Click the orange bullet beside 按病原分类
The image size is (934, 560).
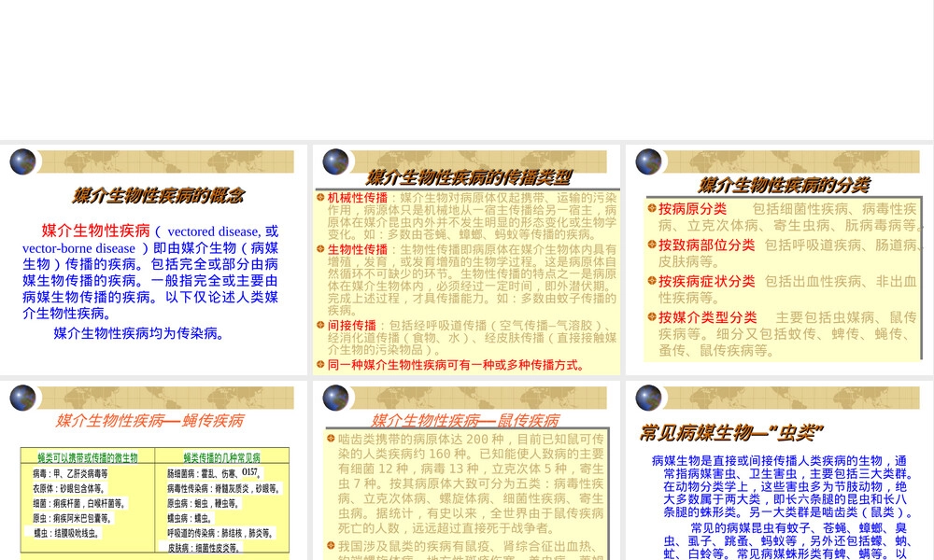pos(652,208)
